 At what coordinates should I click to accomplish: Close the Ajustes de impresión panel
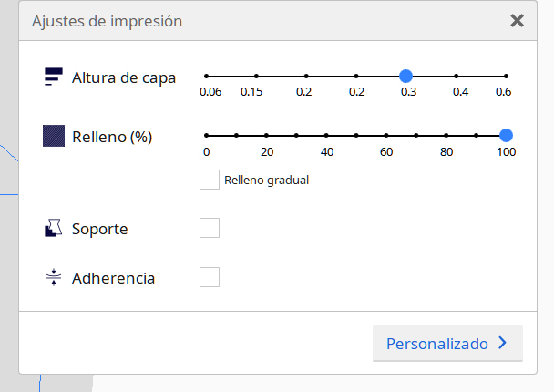(517, 20)
